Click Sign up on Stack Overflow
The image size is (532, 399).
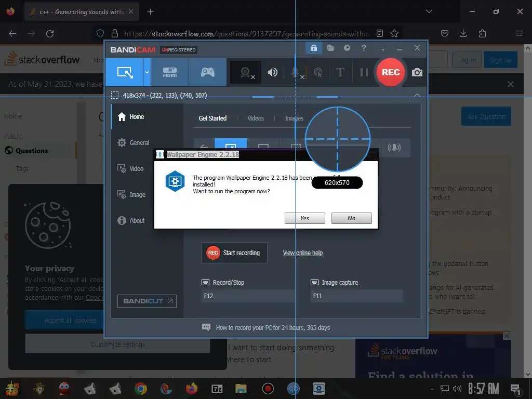tap(500, 60)
